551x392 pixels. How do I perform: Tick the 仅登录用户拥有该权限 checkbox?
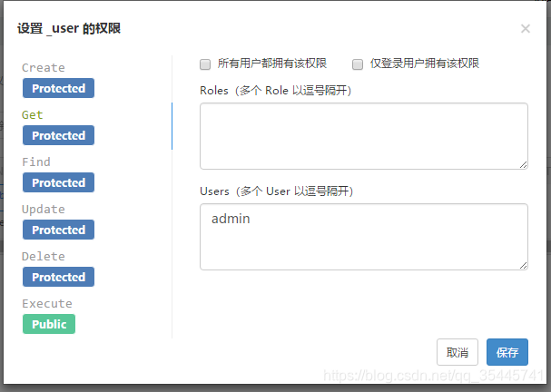coord(358,64)
